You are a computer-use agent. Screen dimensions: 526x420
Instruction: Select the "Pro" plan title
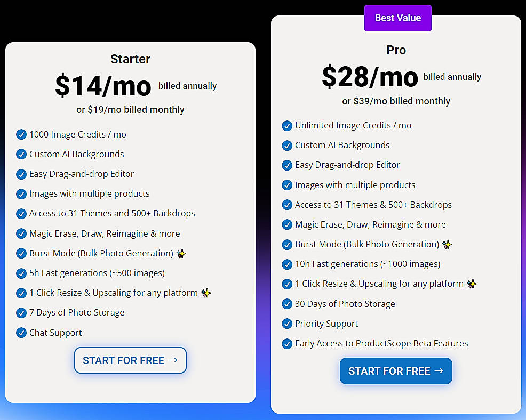pyautogui.click(x=396, y=50)
